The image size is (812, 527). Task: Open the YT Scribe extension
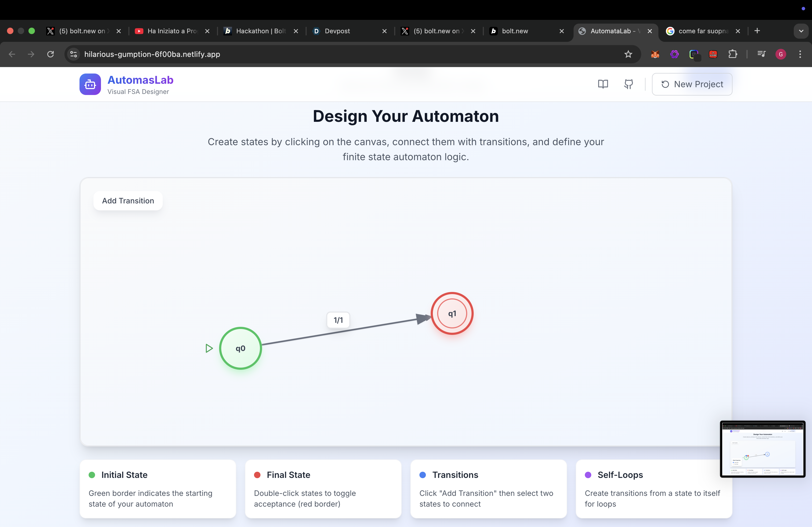tap(713, 54)
